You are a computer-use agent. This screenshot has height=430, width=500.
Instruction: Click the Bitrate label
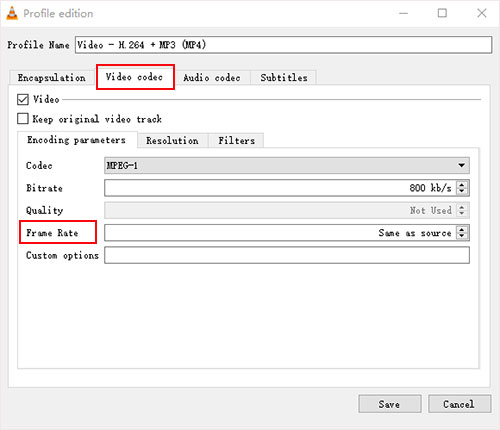44,188
